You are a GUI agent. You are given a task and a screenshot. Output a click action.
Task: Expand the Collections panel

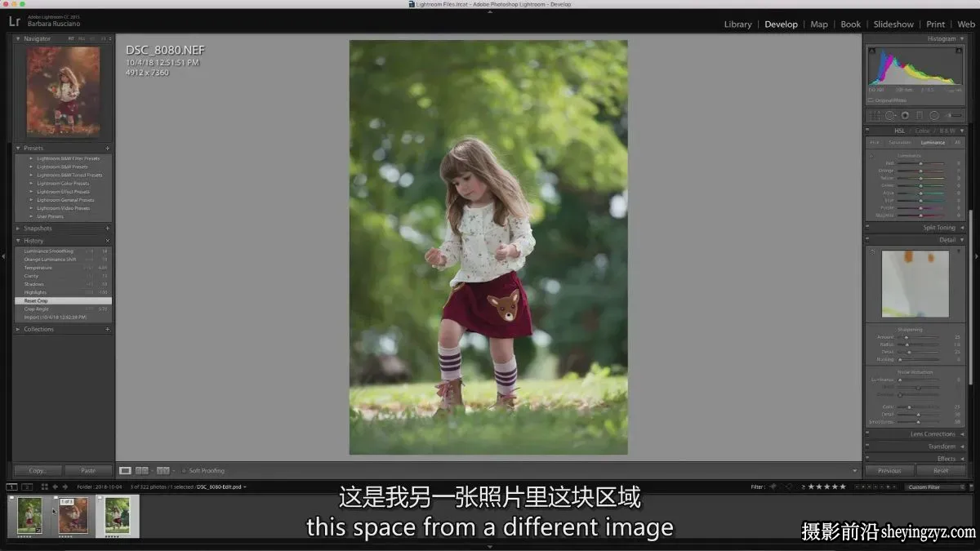[x=19, y=329]
